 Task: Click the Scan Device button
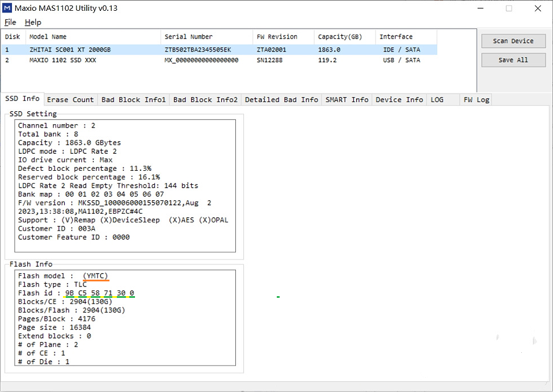pyautogui.click(x=513, y=41)
